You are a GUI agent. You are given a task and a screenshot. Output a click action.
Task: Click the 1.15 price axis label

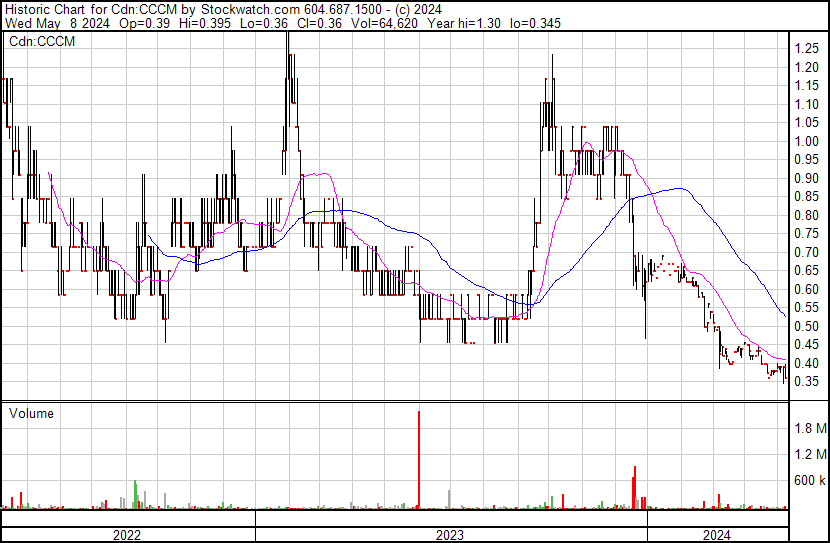coord(807,86)
